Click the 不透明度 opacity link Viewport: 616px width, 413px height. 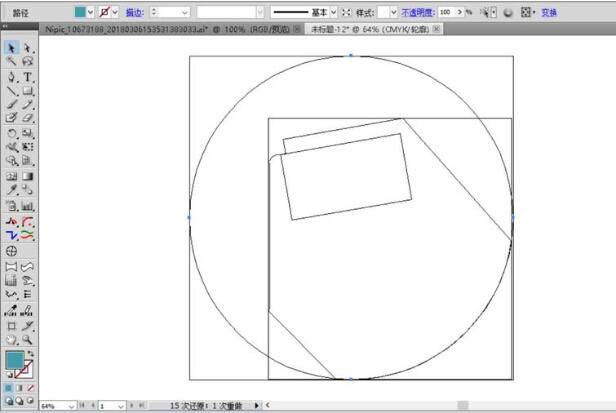point(418,13)
